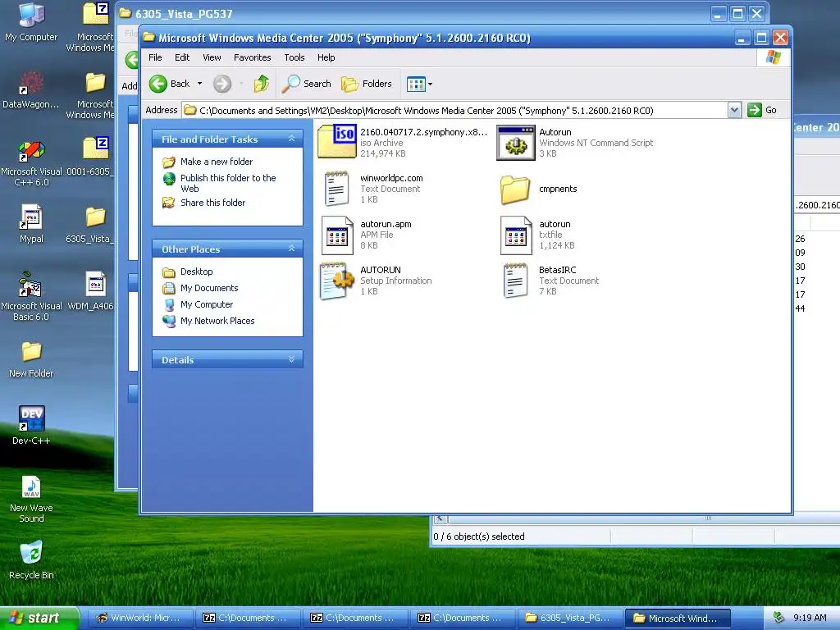Select the Autorun Command Script file
The image size is (840, 630).
(x=575, y=142)
